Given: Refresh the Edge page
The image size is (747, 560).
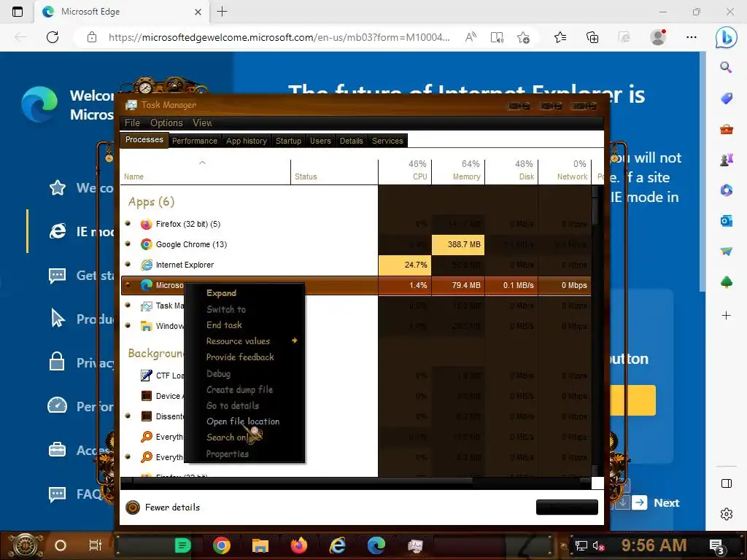Looking at the screenshot, I should 53,37.
